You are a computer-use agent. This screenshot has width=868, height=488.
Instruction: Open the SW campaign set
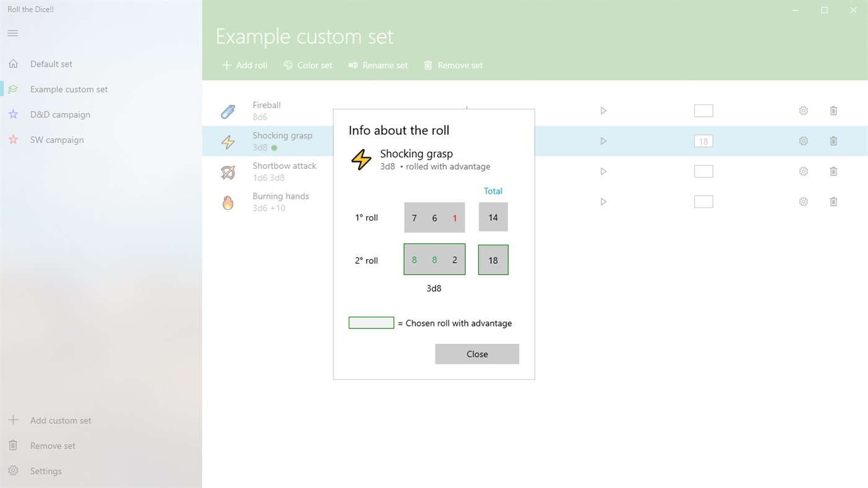[x=57, y=140]
